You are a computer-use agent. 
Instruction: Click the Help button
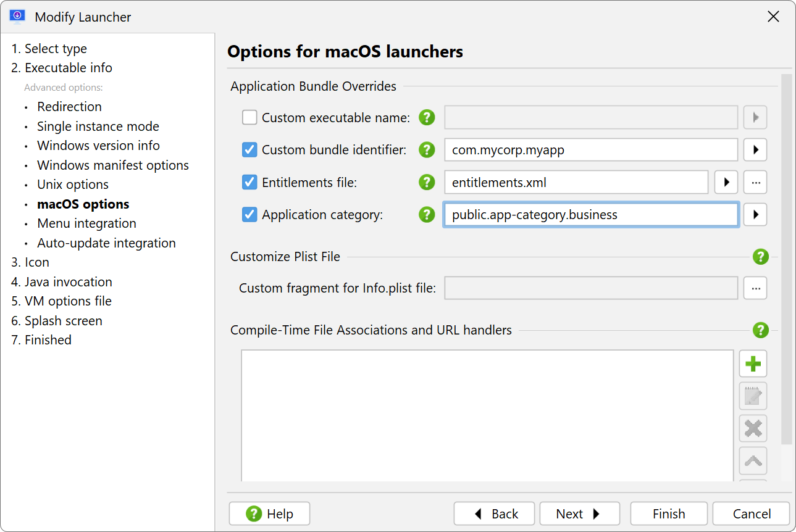(x=269, y=513)
